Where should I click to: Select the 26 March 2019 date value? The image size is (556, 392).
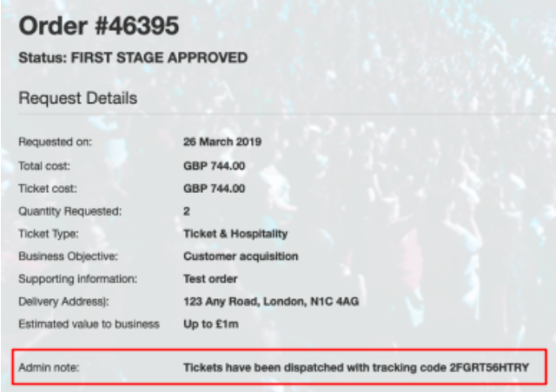pyautogui.click(x=222, y=142)
